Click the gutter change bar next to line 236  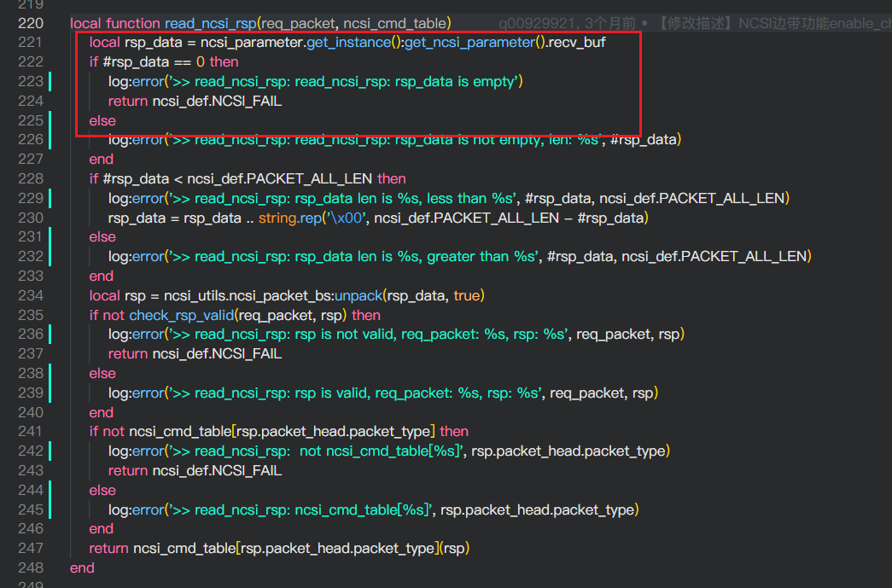point(50,335)
